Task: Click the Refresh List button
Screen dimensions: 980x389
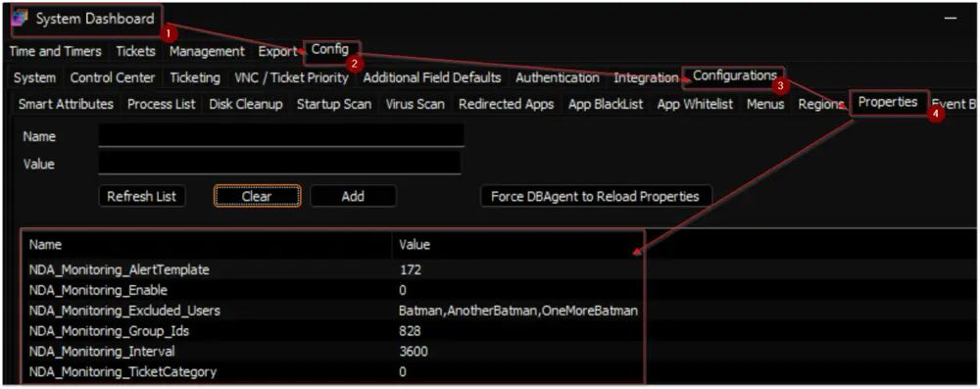Action: [142, 196]
